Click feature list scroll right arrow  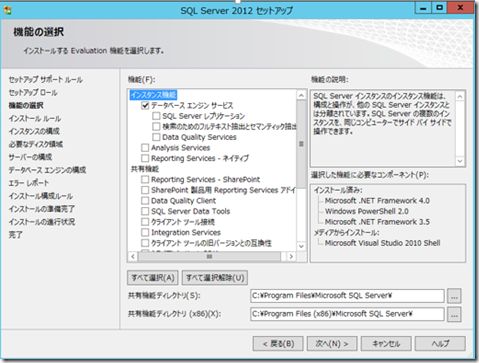pos(291,256)
